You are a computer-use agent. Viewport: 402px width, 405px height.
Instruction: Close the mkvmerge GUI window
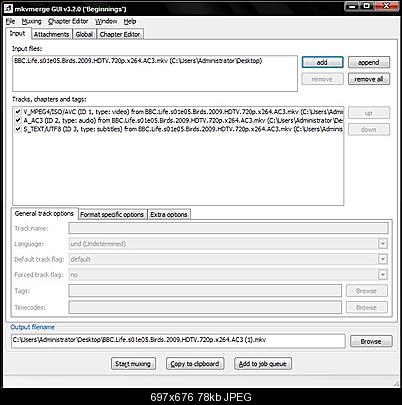(386, 6)
